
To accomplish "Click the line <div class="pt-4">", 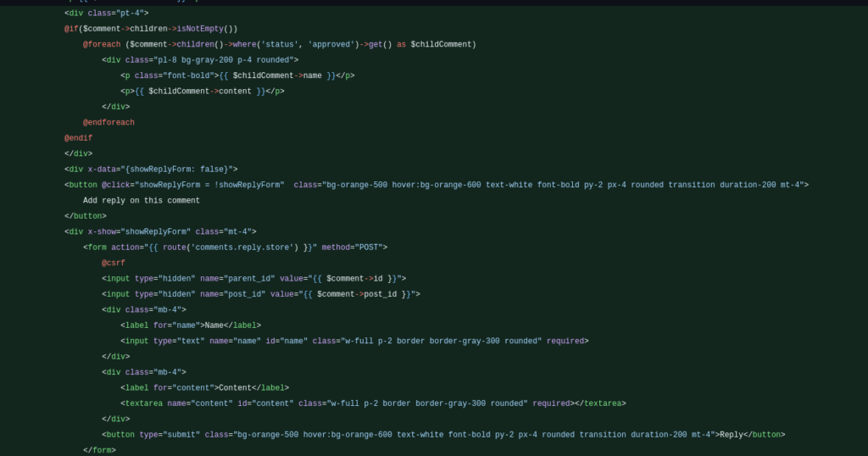I will tap(106, 14).
